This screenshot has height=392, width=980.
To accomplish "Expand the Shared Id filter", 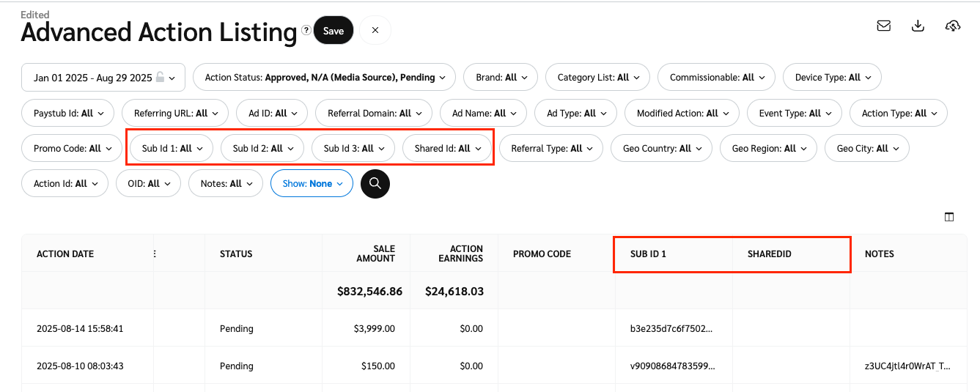I will coord(447,149).
